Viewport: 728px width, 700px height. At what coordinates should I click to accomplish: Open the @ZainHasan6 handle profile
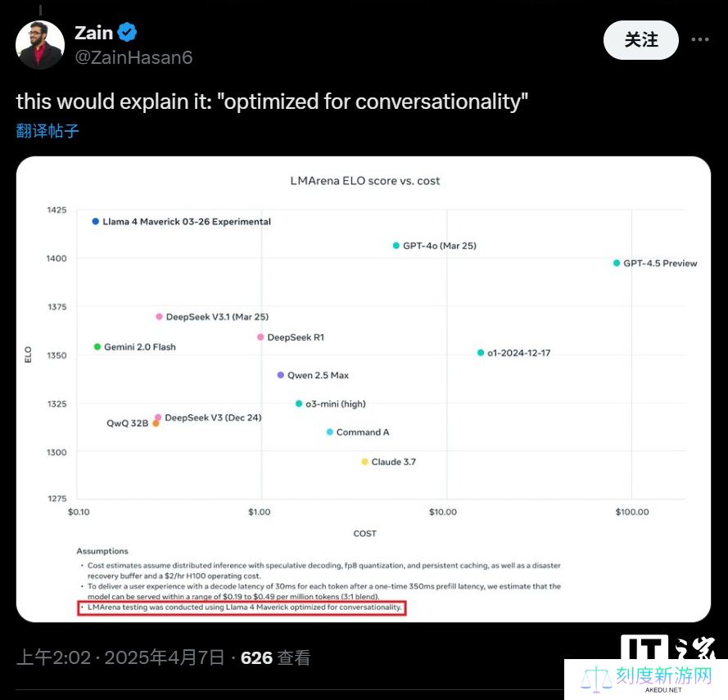(133, 57)
